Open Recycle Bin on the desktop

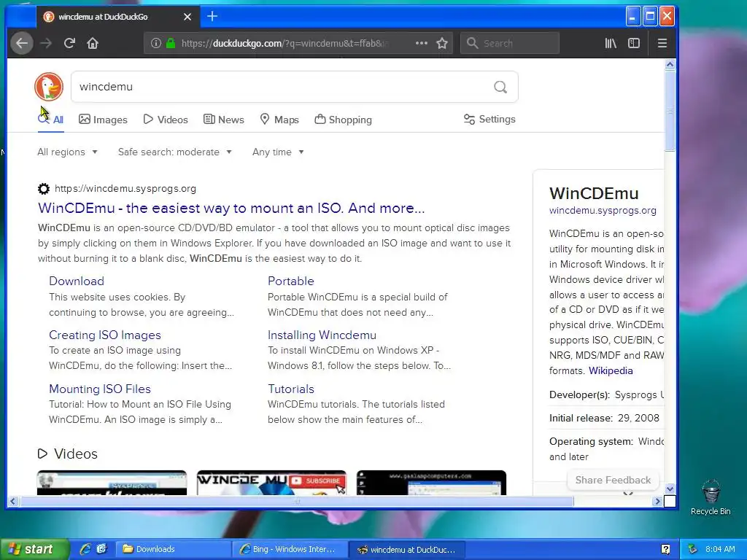click(x=711, y=497)
